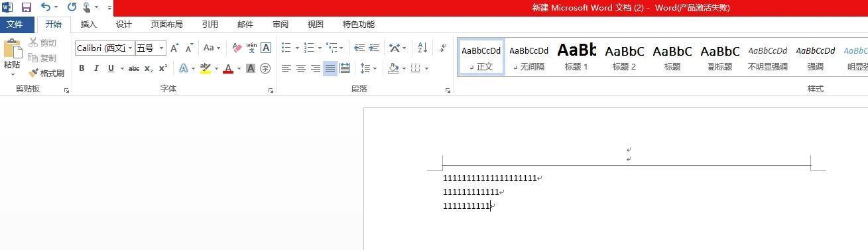Open the highlight color dropdown arrow
The width and height of the screenshot is (868, 250).
click(x=216, y=68)
